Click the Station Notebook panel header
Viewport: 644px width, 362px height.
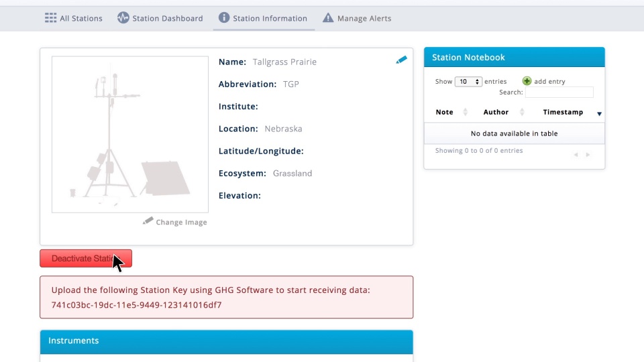click(515, 57)
